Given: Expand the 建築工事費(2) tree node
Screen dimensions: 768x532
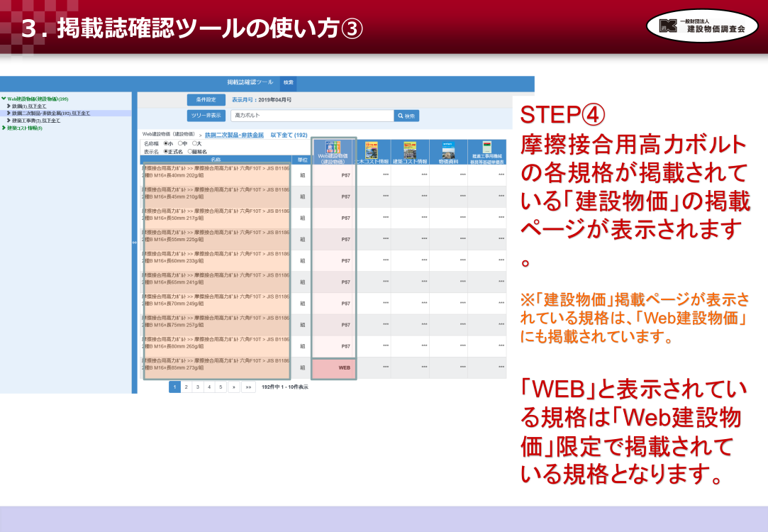Looking at the screenshot, I should click(9, 121).
